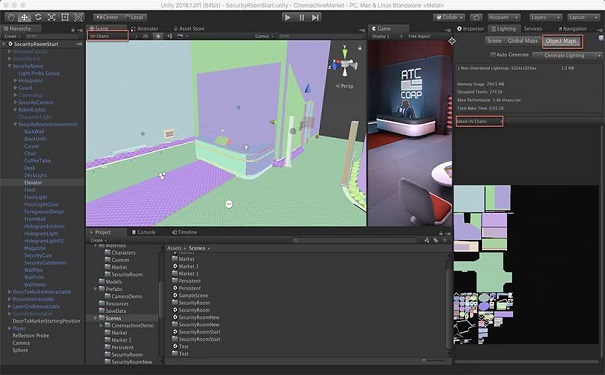Click the Step frame button
The image size is (605, 375).
315,17
